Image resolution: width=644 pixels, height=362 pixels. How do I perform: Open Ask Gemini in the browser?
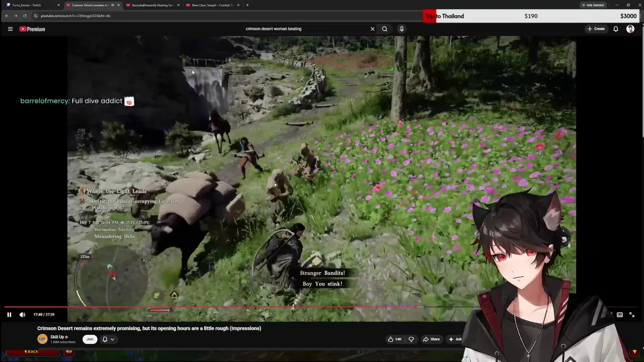[593, 5]
